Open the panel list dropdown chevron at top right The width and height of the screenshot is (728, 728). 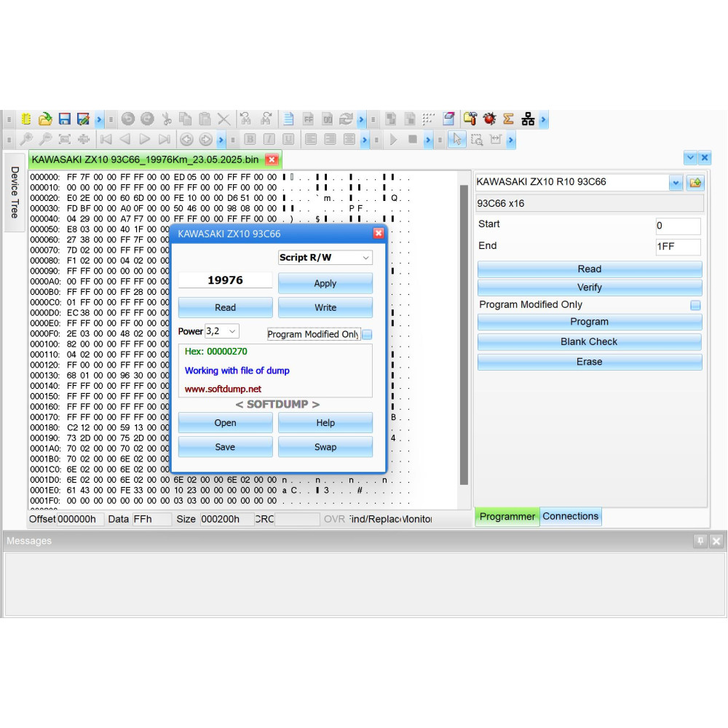[690, 158]
